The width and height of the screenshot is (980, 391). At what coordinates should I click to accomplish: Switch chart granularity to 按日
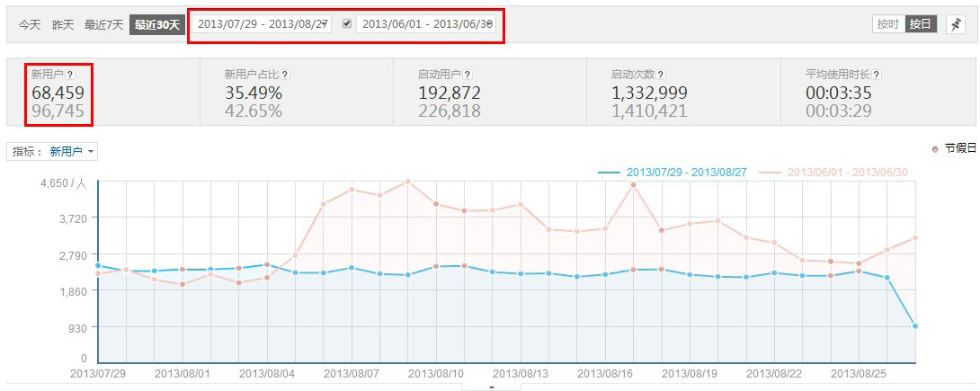click(921, 24)
